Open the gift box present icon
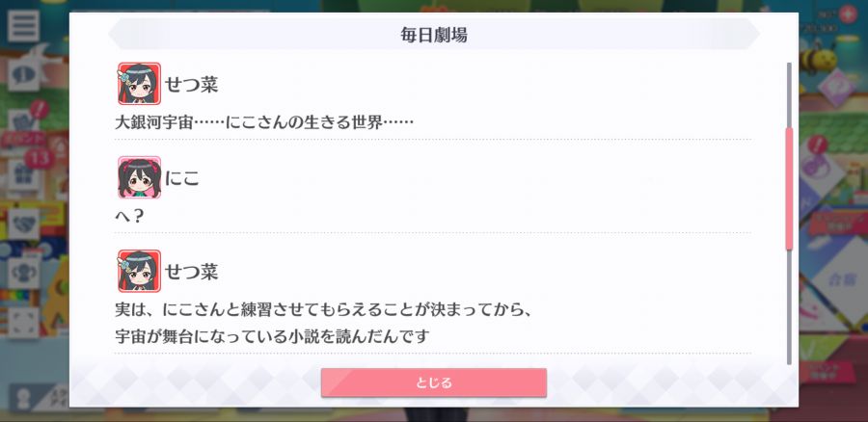Viewport: 868px width, 422px height. pyautogui.click(x=24, y=174)
